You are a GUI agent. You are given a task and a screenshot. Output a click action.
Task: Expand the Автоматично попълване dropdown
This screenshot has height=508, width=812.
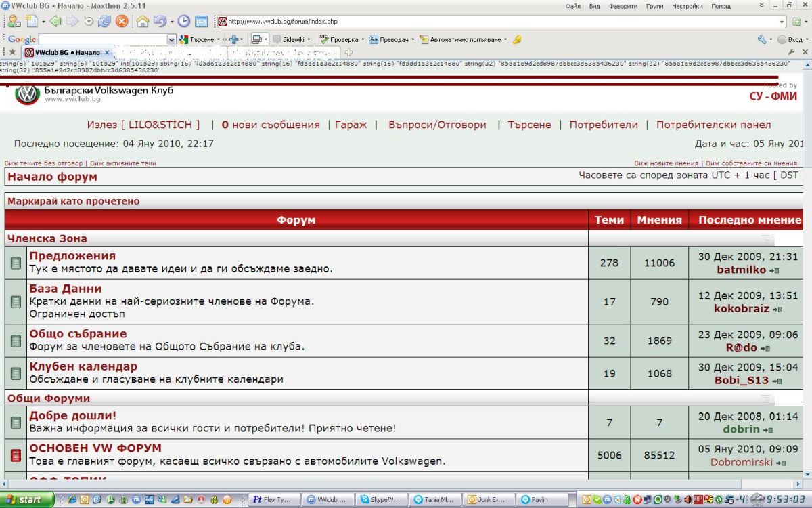tap(504, 39)
